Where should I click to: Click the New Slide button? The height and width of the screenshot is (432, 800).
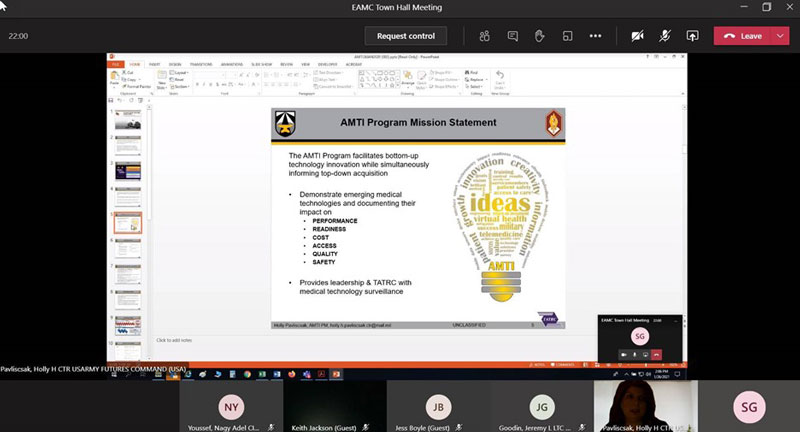tap(162, 81)
